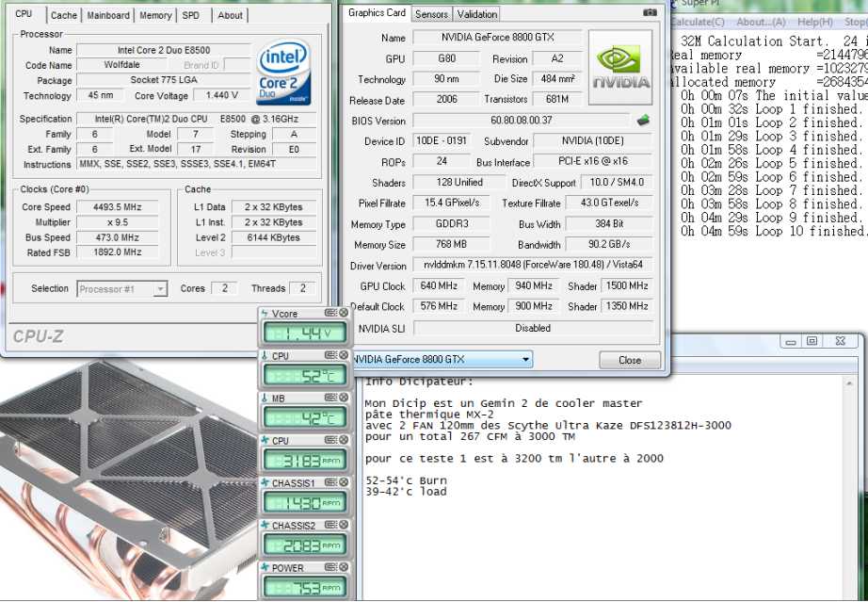
Task: Close the CPU temperature gadget
Action: pos(344,355)
